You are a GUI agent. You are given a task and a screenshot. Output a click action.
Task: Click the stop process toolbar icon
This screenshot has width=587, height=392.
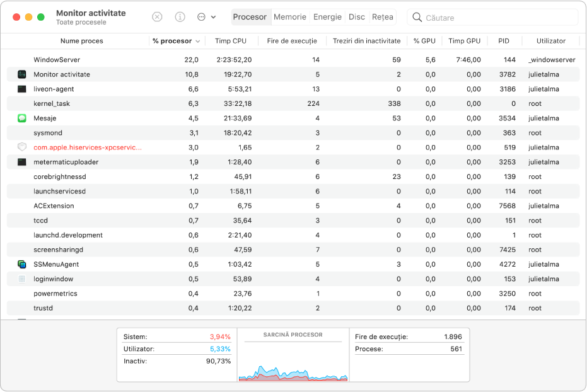coord(157,17)
